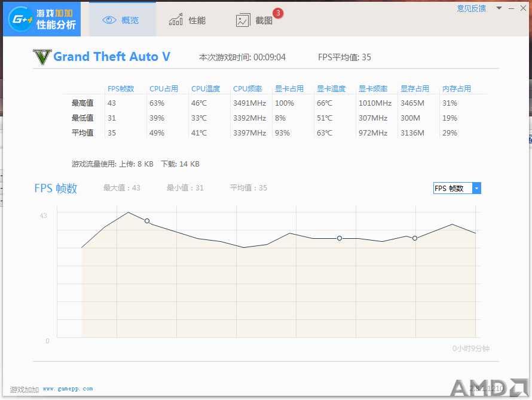Image resolution: width=532 pixels, height=400 pixels.
Task: Switch to the 性能 performance tab
Action: 187,20
